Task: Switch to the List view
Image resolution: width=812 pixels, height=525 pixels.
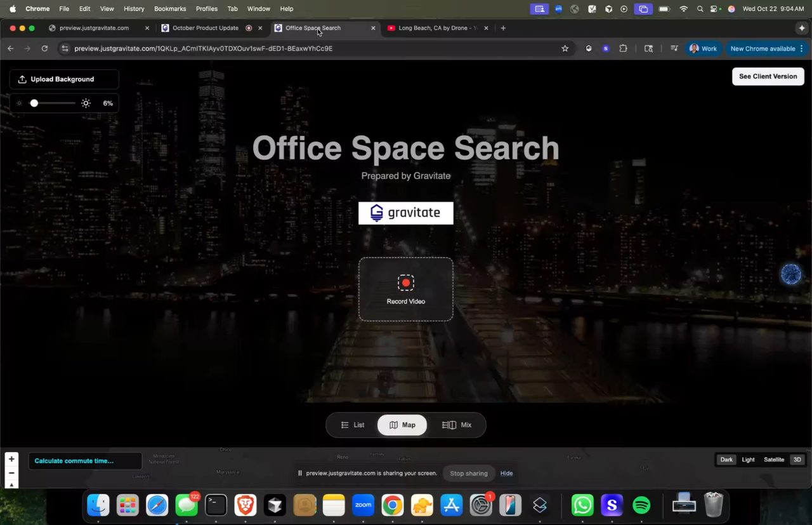Action: (353, 425)
